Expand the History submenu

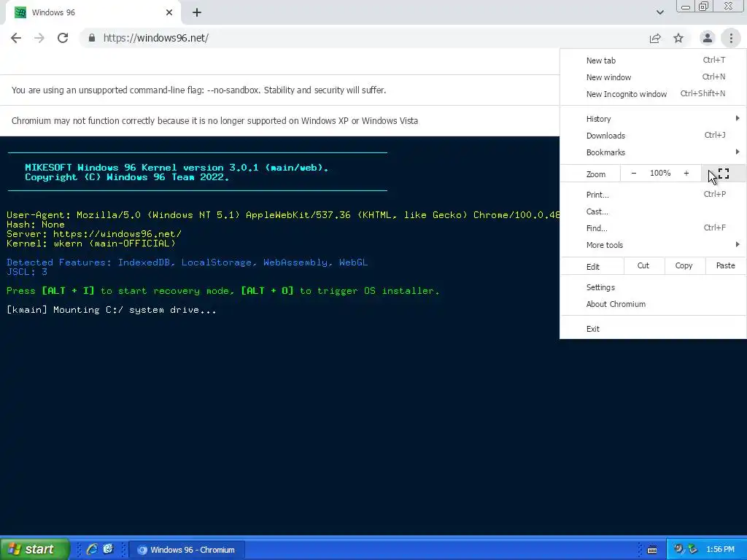tap(653, 119)
